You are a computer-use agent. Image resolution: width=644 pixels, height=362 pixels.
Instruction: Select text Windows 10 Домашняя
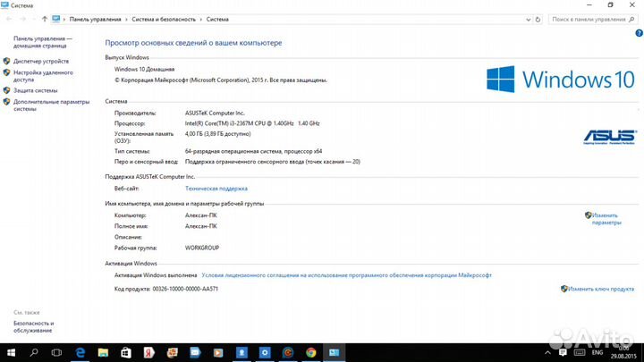coord(144,69)
